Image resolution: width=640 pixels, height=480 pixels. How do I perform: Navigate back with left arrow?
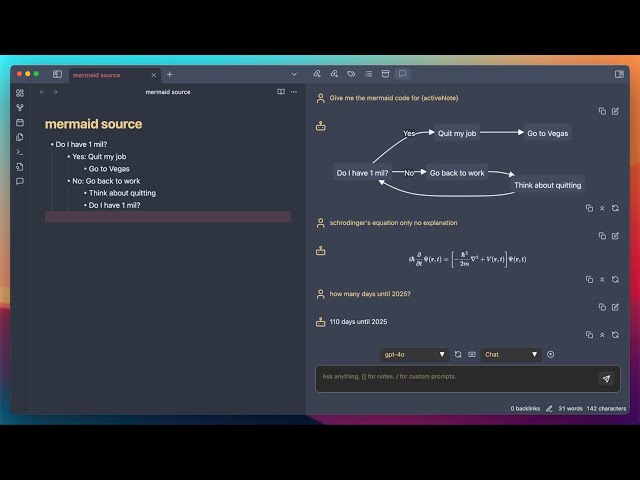point(42,92)
